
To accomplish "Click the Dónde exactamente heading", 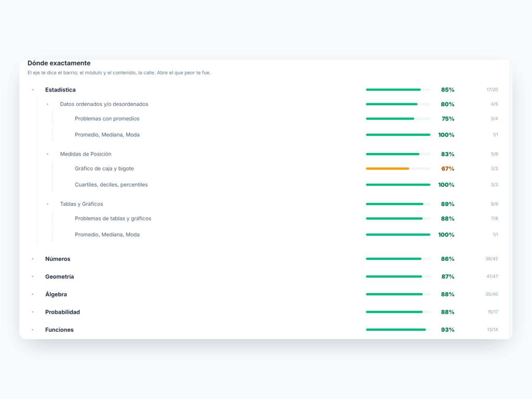I will pyautogui.click(x=59, y=63).
